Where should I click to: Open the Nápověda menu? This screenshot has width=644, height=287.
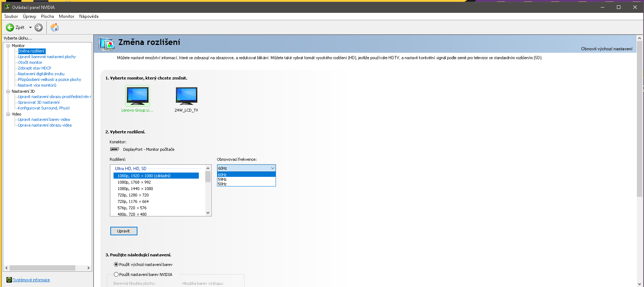(x=89, y=16)
